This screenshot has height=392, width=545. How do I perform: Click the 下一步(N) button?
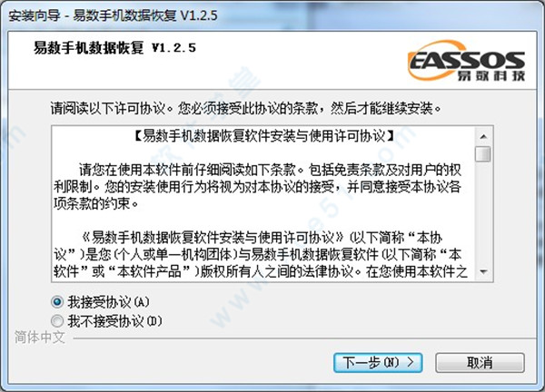(x=378, y=363)
